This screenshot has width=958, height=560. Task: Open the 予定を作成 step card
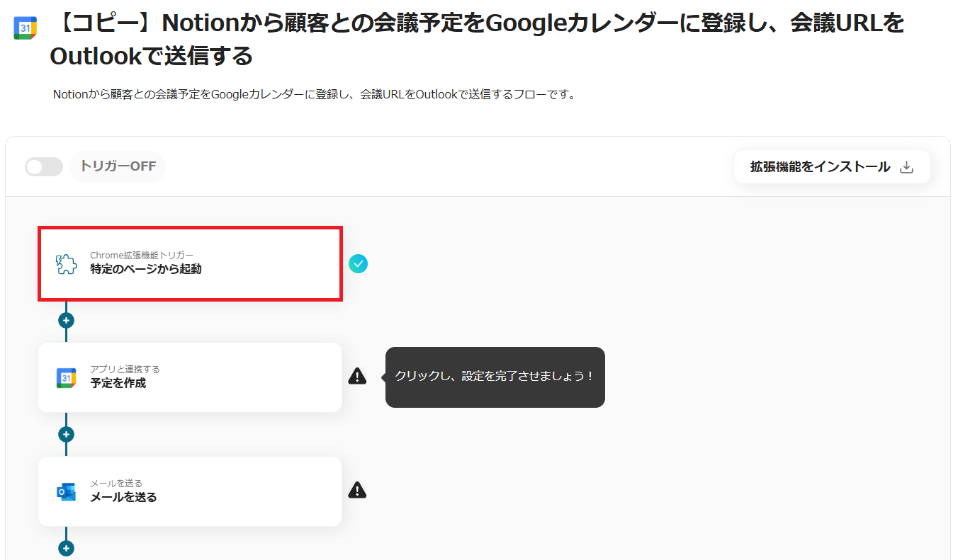[190, 377]
